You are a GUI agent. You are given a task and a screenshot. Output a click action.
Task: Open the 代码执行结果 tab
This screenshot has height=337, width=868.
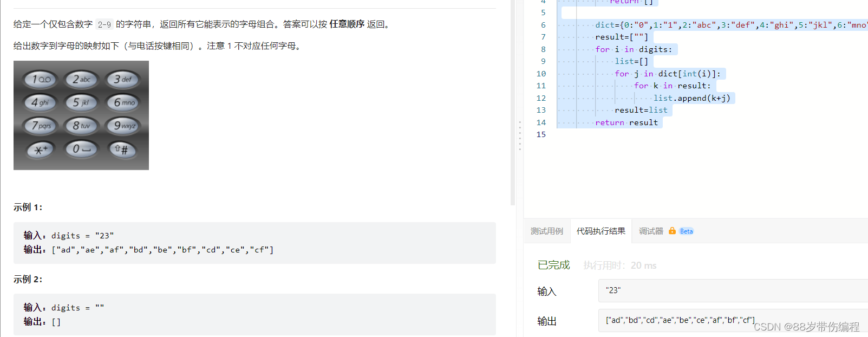click(601, 231)
